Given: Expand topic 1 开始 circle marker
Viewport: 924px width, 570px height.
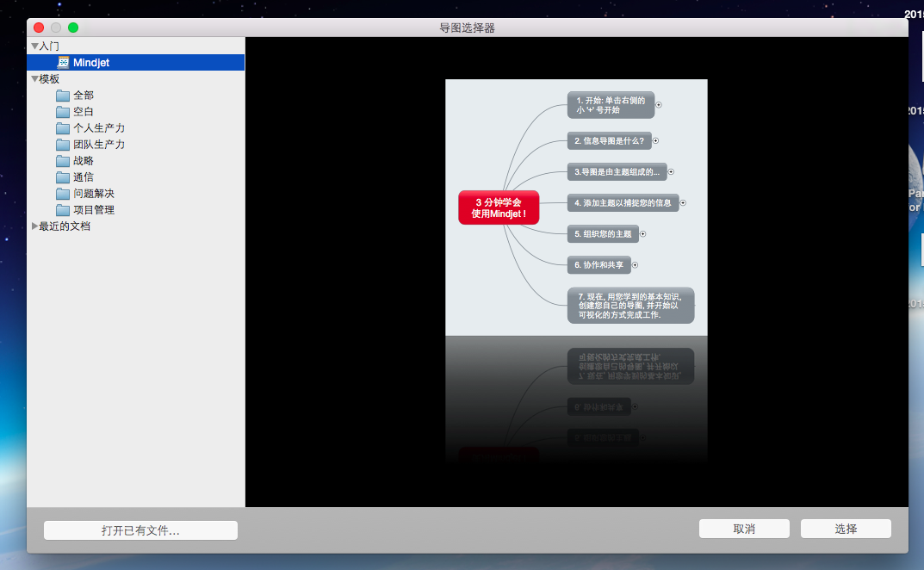Looking at the screenshot, I should (x=659, y=105).
